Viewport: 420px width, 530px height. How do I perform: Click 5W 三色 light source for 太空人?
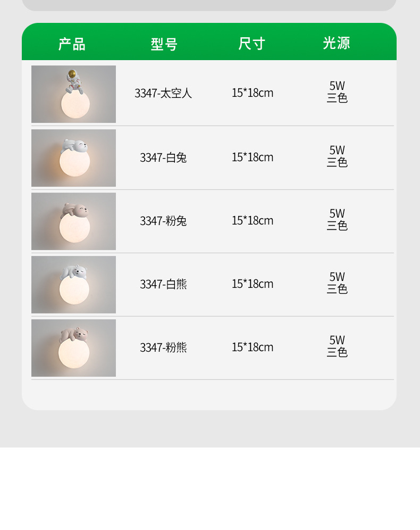(337, 92)
